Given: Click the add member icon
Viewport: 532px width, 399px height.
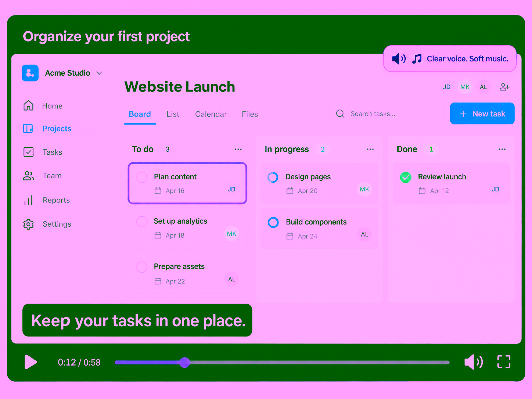Looking at the screenshot, I should click(504, 87).
